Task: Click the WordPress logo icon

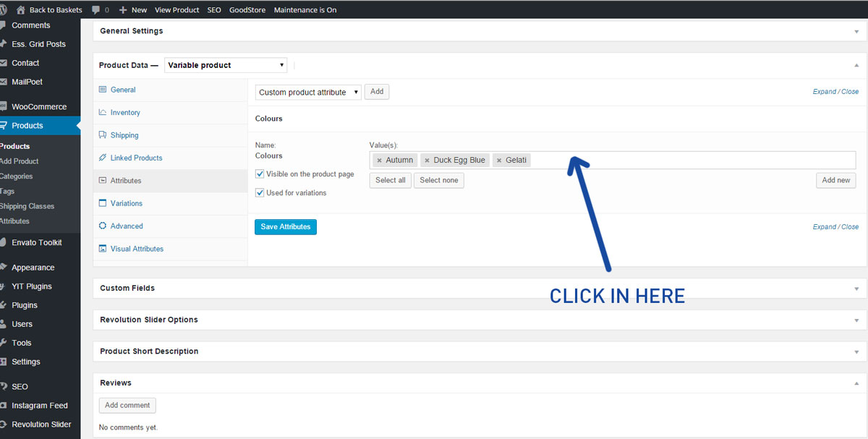Action: [x=4, y=9]
